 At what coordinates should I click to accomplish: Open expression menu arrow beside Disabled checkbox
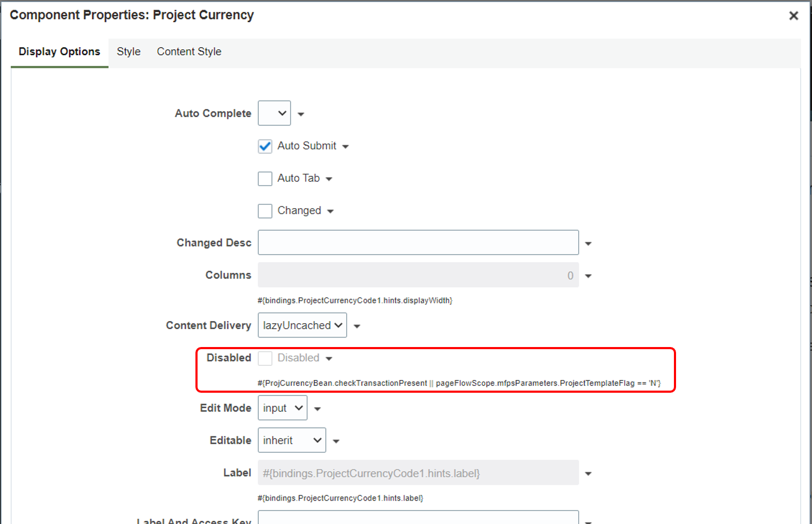tap(329, 359)
